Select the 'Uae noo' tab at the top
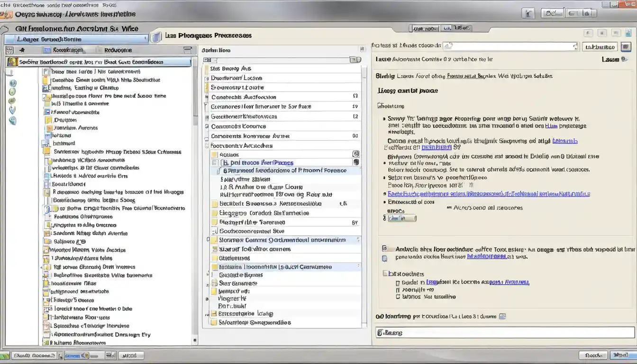This screenshot has width=637, height=364. 425,28
